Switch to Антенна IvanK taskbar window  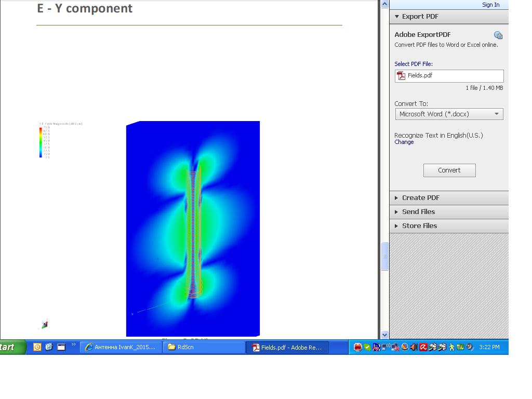121,347
